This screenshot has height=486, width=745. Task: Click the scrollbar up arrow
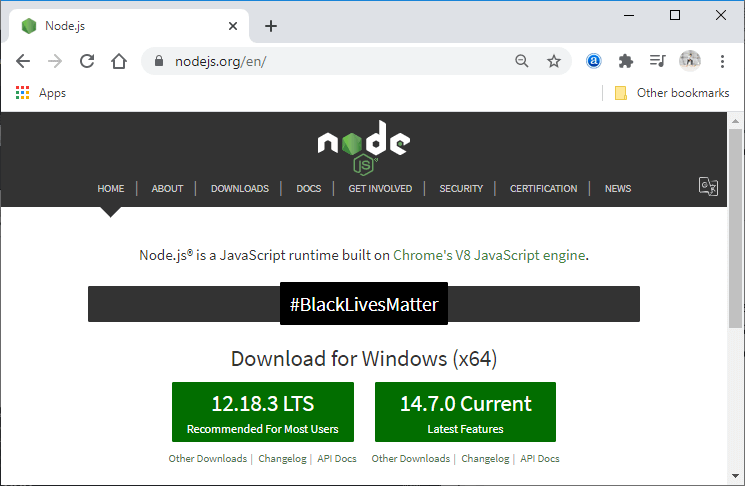(735, 121)
